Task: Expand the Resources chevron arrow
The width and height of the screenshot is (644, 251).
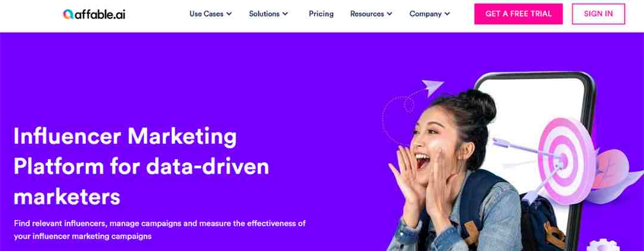Action: click(389, 14)
